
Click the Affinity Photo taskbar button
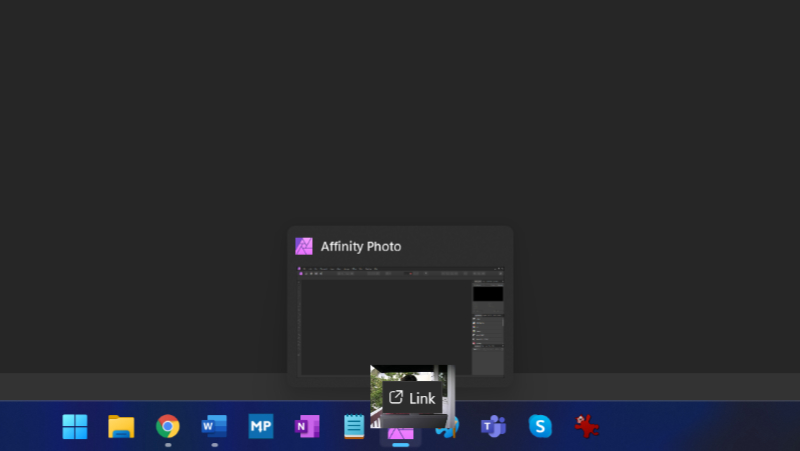coord(401,434)
